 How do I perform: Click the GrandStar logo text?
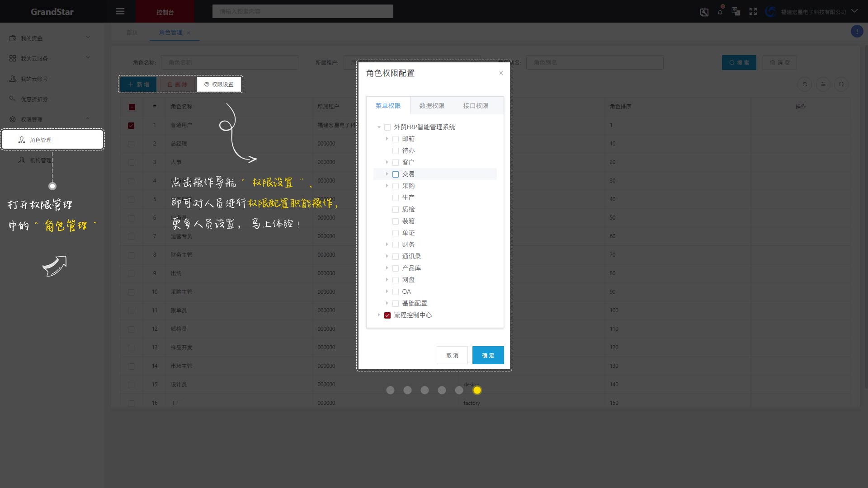coord(52,12)
